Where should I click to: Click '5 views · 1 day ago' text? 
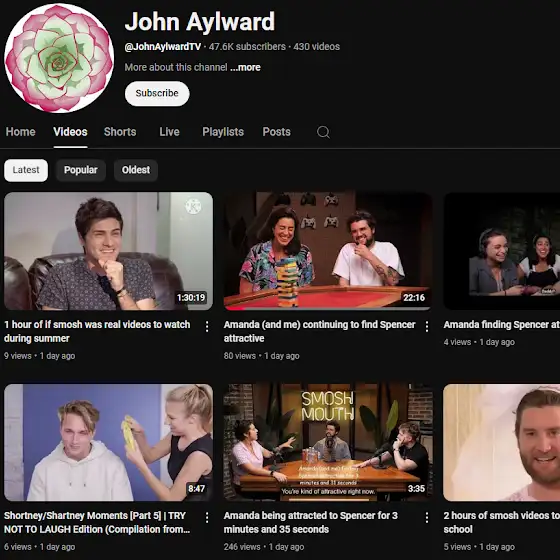click(479, 547)
